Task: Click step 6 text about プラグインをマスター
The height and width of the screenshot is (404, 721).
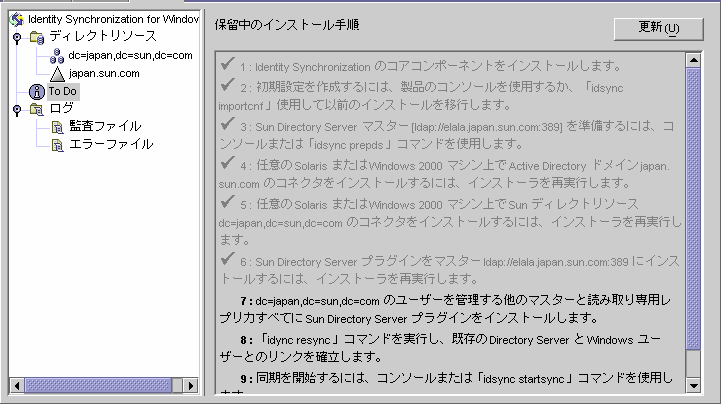Action: [x=449, y=270]
